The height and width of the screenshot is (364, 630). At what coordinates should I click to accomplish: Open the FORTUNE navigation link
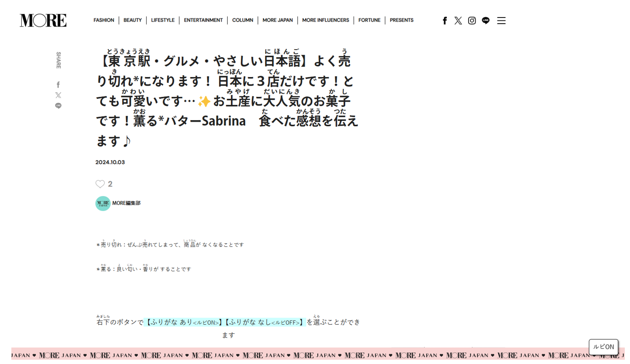pos(369,20)
